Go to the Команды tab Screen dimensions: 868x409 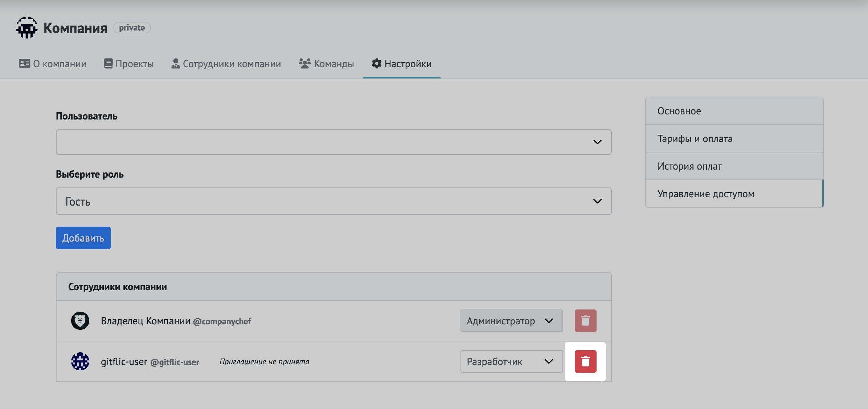[x=326, y=64]
